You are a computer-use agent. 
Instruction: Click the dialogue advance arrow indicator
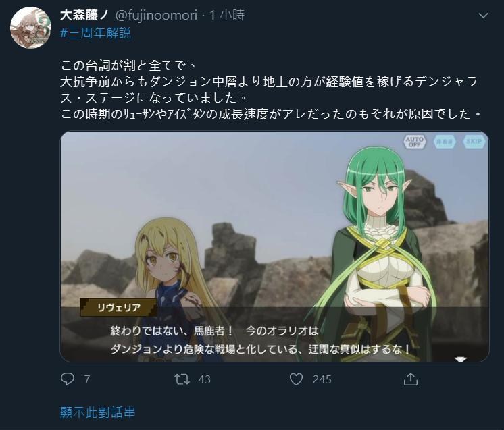click(461, 359)
